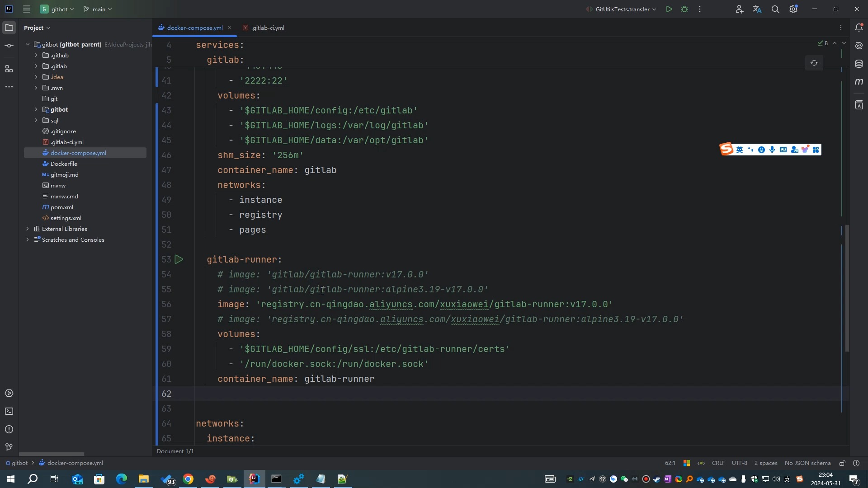
Task: Expand the .gitlab folder
Action: (36, 66)
